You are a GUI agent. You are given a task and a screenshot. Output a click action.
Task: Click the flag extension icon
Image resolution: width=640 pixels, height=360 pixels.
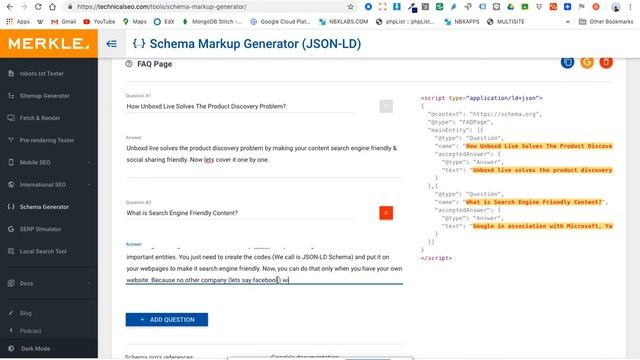pyautogui.click(x=582, y=7)
